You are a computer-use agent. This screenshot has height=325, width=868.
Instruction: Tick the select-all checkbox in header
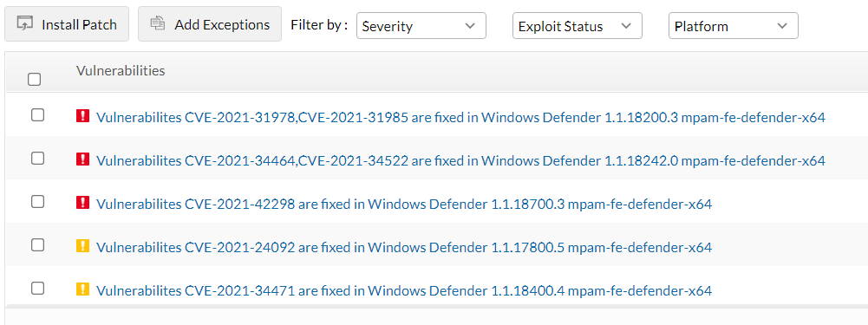tap(35, 80)
